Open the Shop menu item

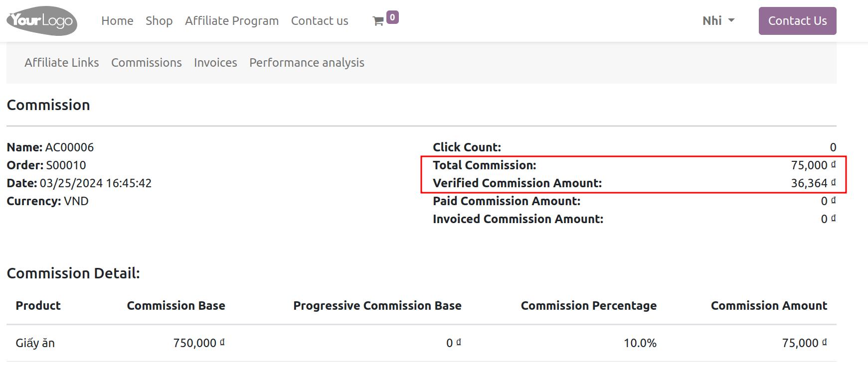(x=159, y=21)
